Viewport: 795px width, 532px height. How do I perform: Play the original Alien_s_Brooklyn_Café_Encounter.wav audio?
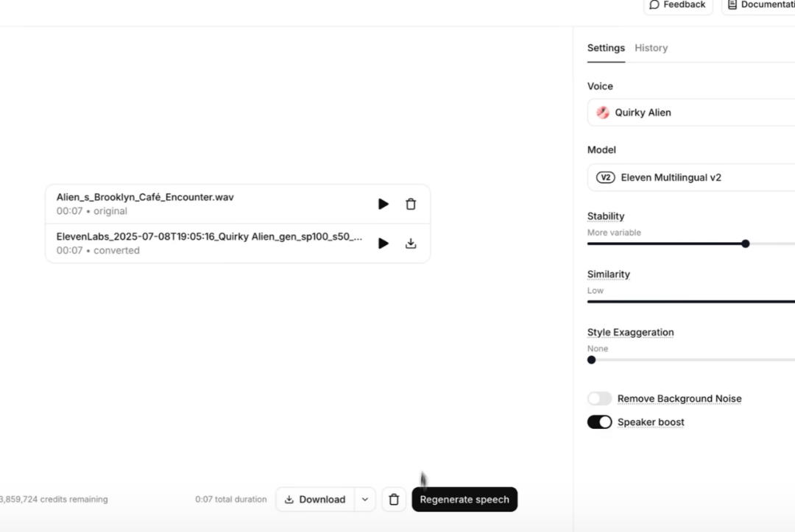click(383, 204)
